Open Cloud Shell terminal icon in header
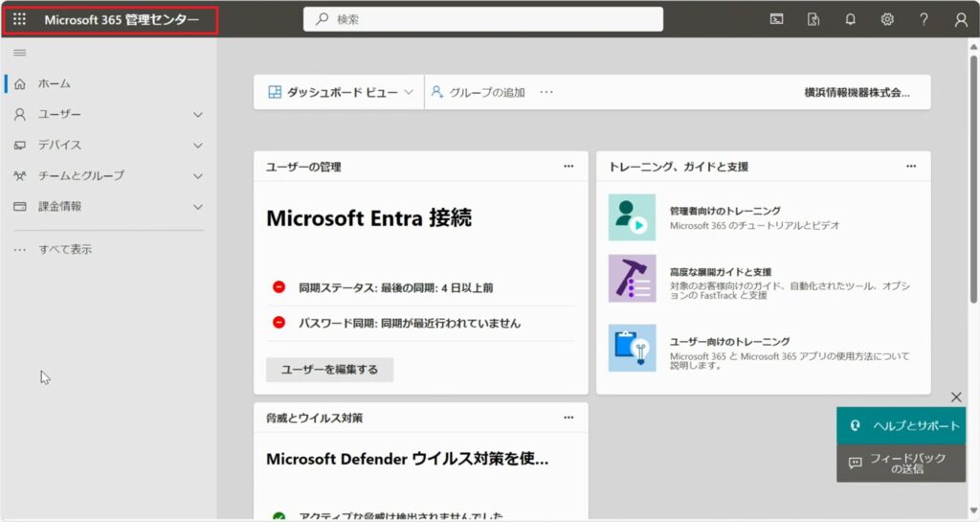 [776, 19]
